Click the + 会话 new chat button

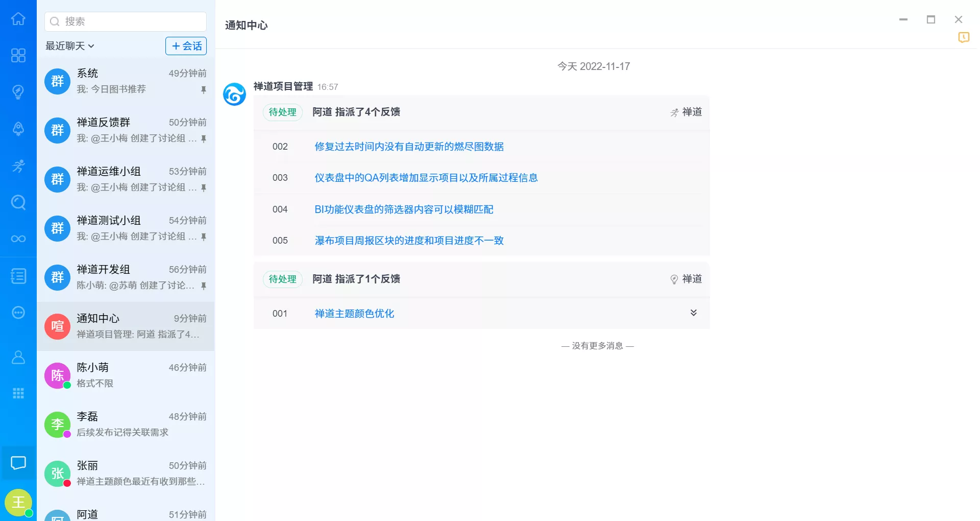click(x=186, y=46)
